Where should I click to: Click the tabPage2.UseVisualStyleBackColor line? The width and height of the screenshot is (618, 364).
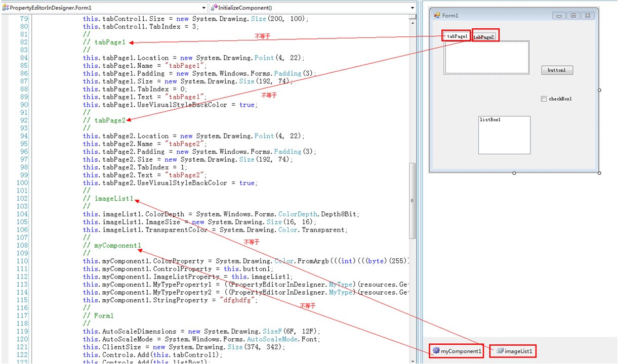[x=171, y=183]
